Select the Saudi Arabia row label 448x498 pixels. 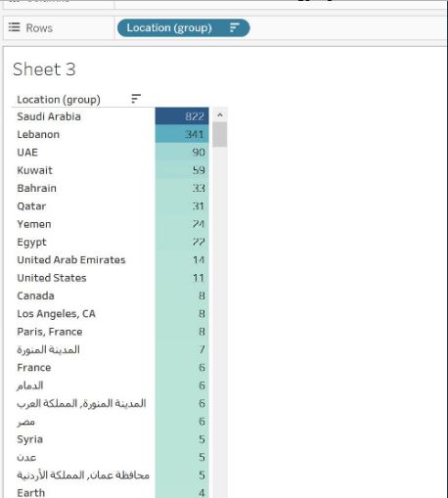point(49,116)
